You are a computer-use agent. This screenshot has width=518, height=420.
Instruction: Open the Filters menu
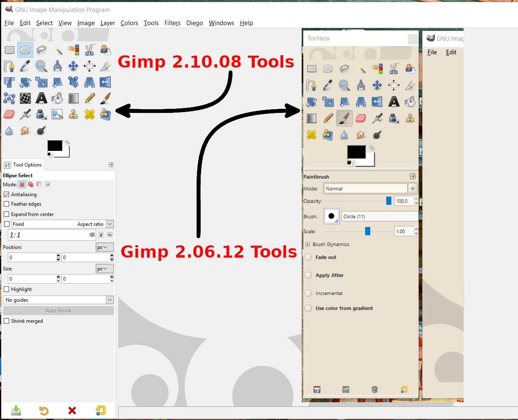pyautogui.click(x=172, y=23)
